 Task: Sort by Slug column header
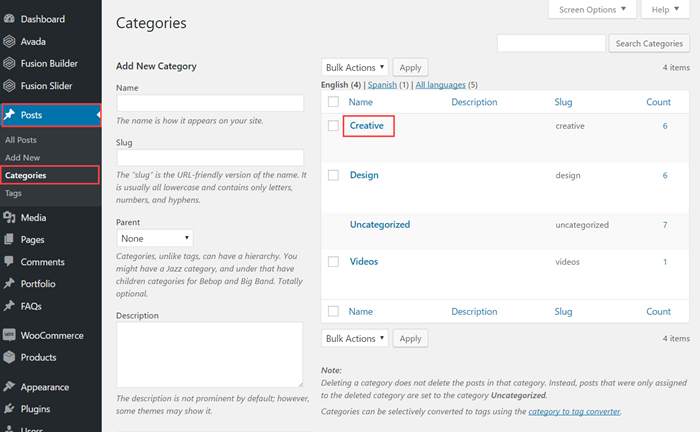click(x=563, y=102)
